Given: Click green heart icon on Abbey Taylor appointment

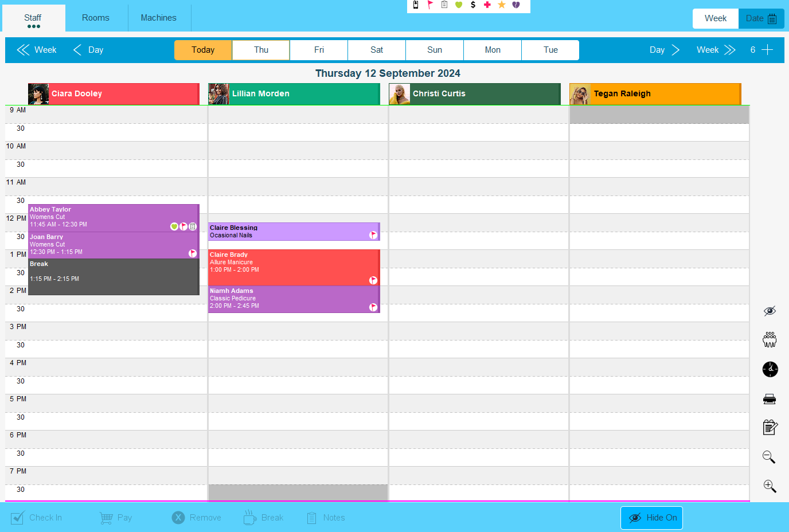Looking at the screenshot, I should 174,226.
